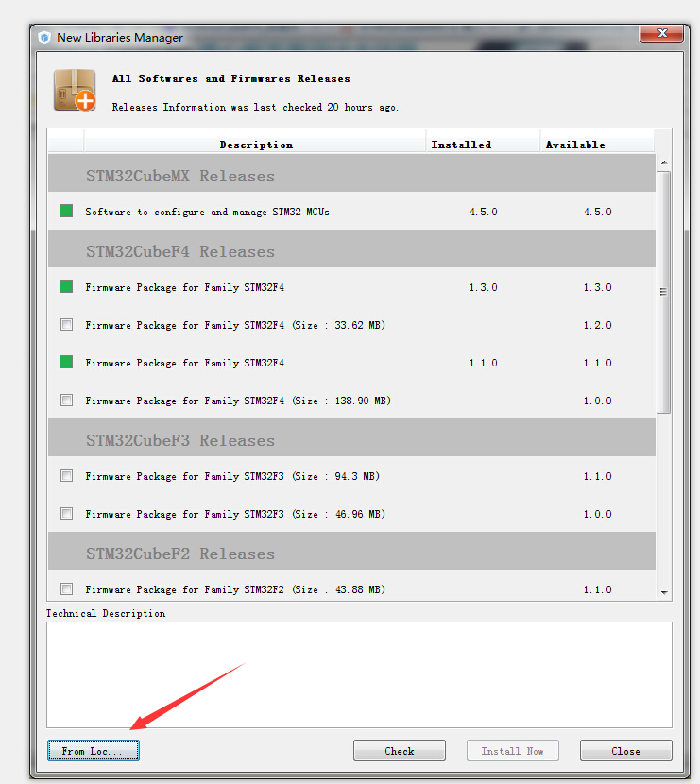The width and height of the screenshot is (700, 784).
Task: Select the STM32F3 firmware row sized 94.3 MB
Action: tap(351, 475)
